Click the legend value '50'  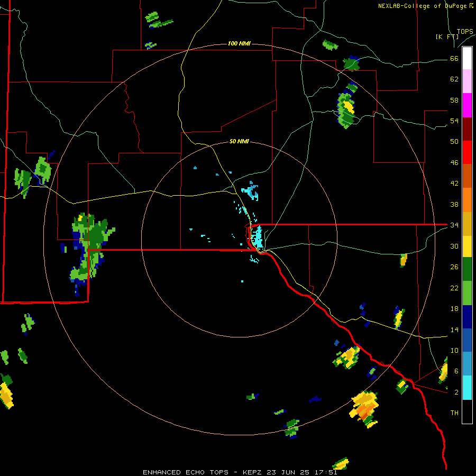tap(454, 142)
